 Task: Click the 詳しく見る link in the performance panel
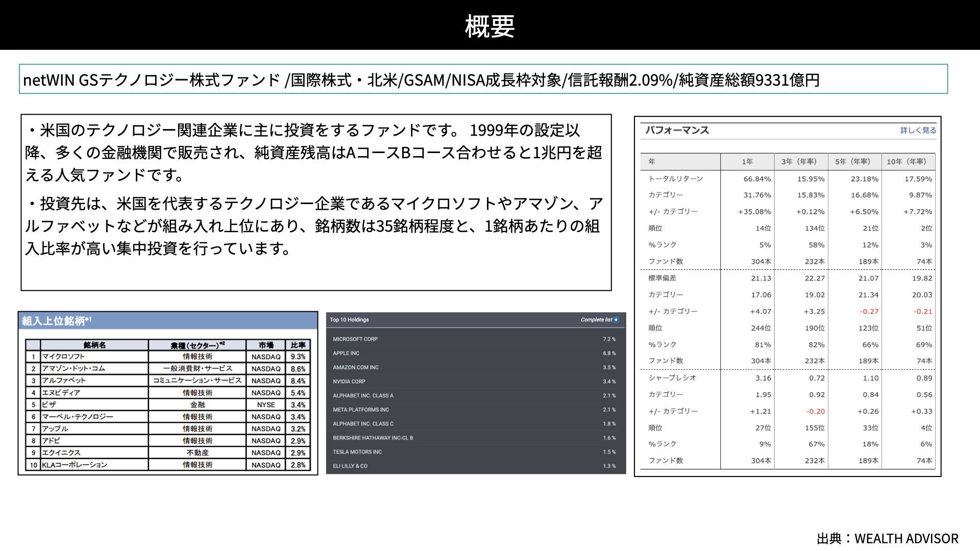(x=918, y=130)
